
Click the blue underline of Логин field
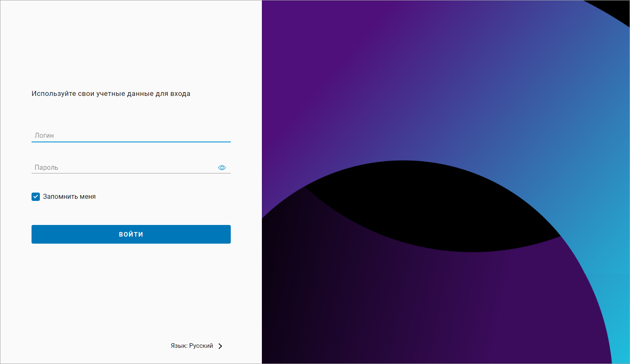pos(131,142)
